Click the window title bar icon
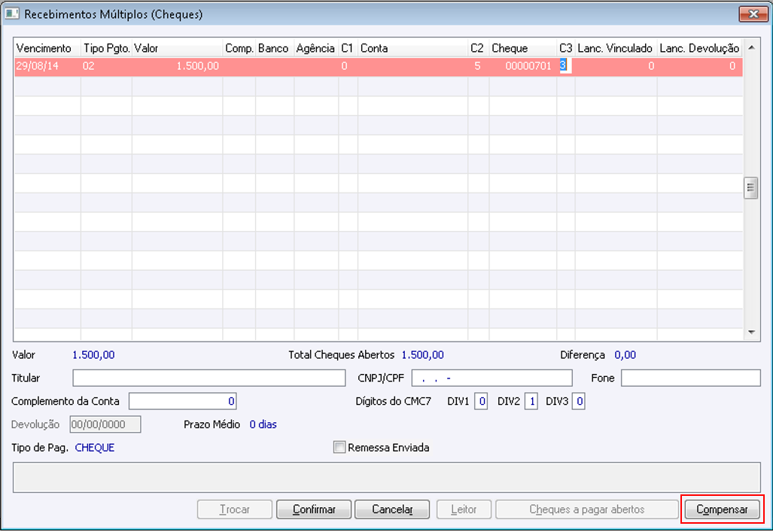 (x=12, y=14)
